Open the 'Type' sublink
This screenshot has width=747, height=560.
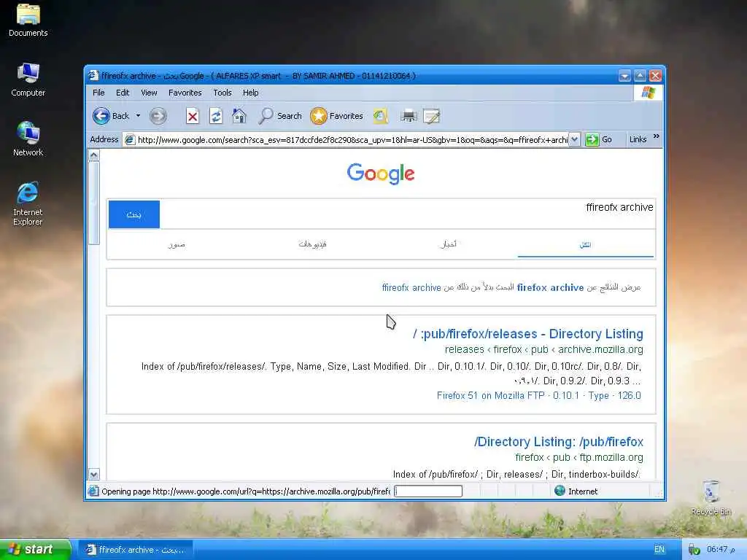point(598,396)
